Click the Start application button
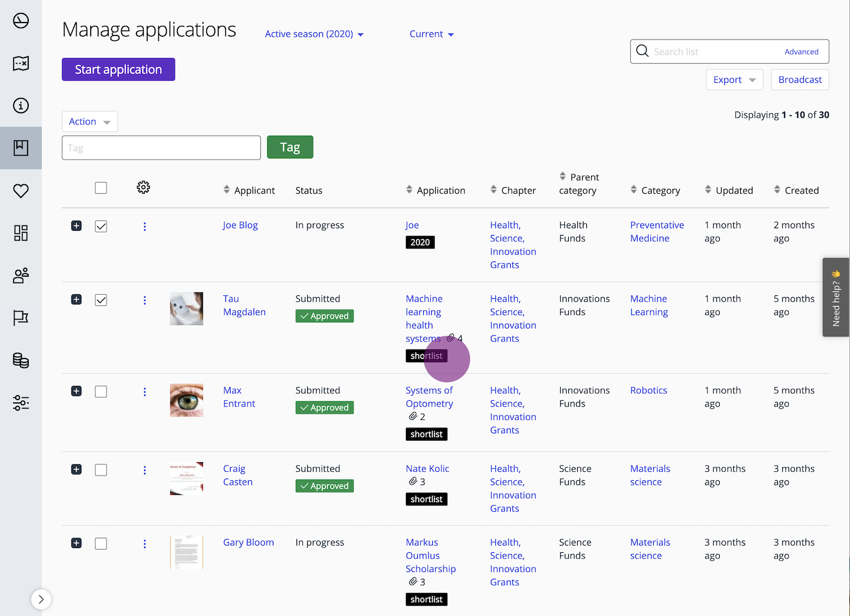This screenshot has width=850, height=616. point(118,69)
